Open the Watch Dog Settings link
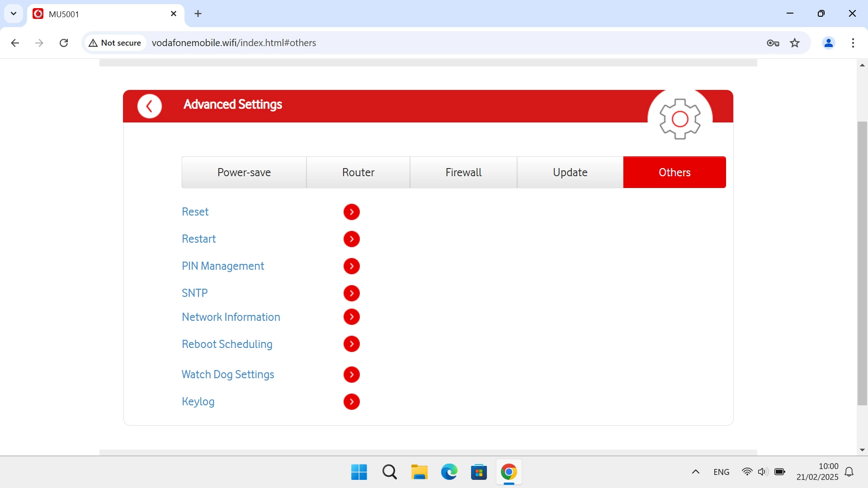 click(228, 375)
